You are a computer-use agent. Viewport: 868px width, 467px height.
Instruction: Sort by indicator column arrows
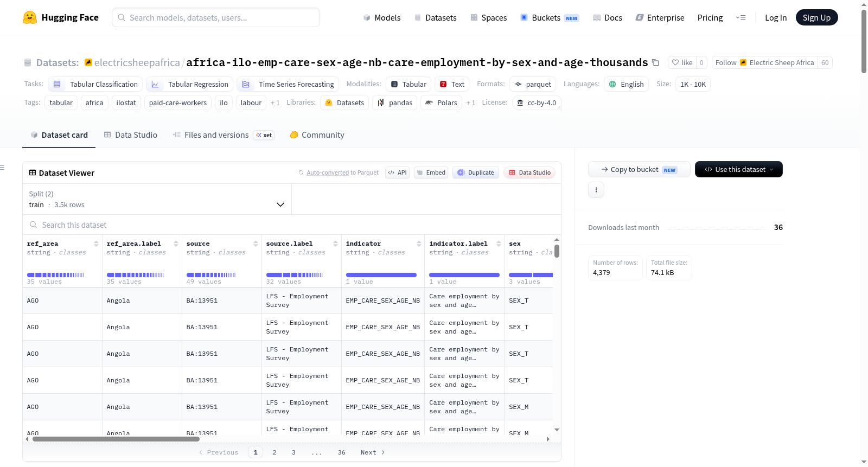pos(419,244)
